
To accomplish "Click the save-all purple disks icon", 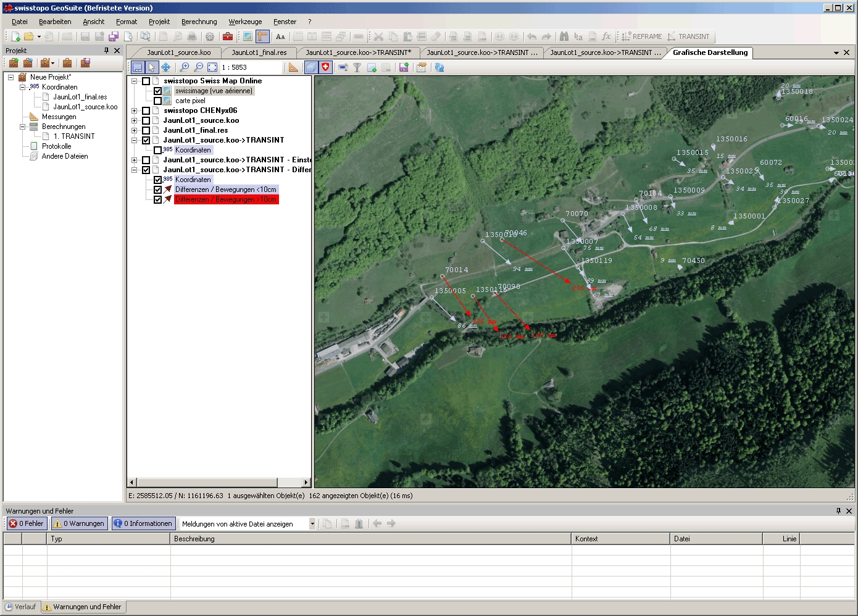I will tap(114, 36).
